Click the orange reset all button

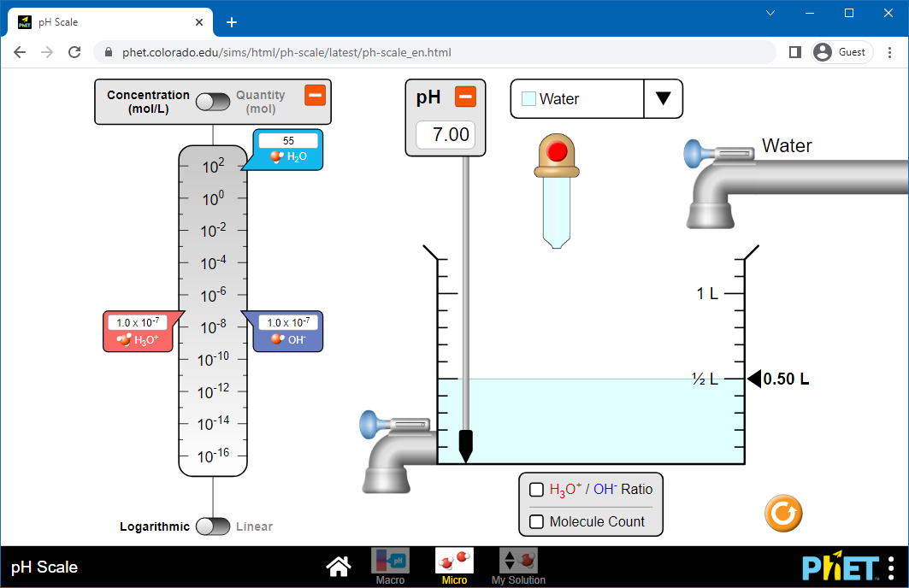[783, 514]
